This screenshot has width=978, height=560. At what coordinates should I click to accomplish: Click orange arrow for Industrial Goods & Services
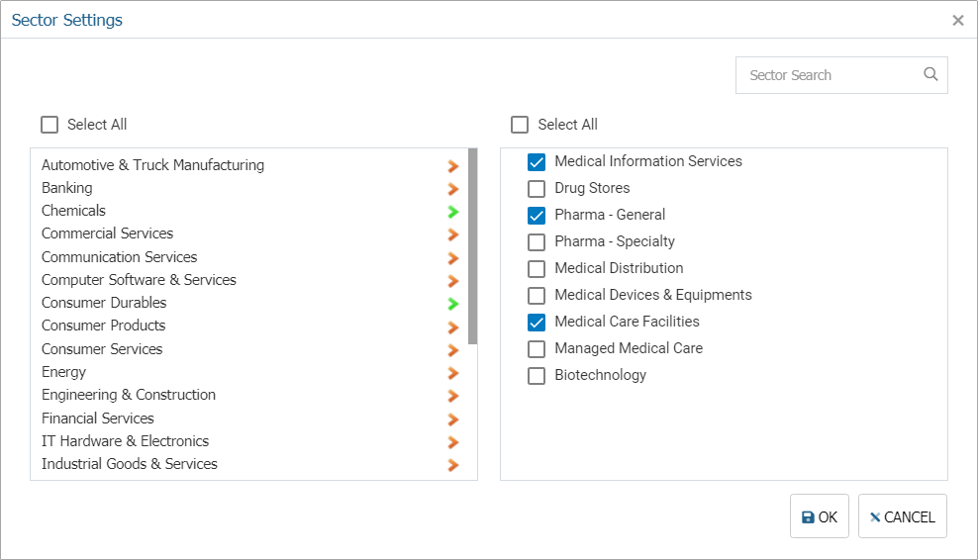tap(453, 465)
